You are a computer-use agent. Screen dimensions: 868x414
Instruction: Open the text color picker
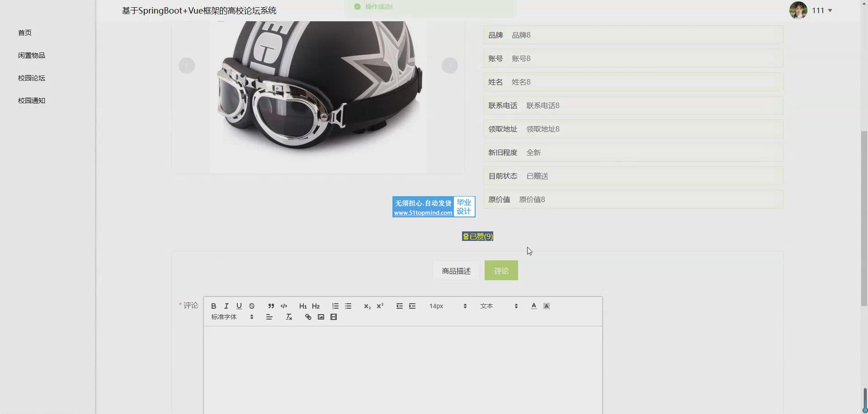pos(533,306)
